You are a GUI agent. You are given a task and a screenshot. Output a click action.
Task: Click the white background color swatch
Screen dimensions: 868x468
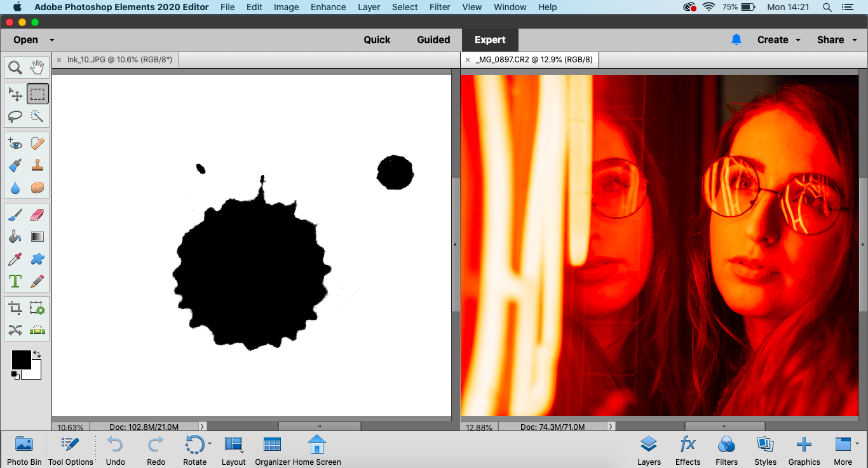[36, 374]
